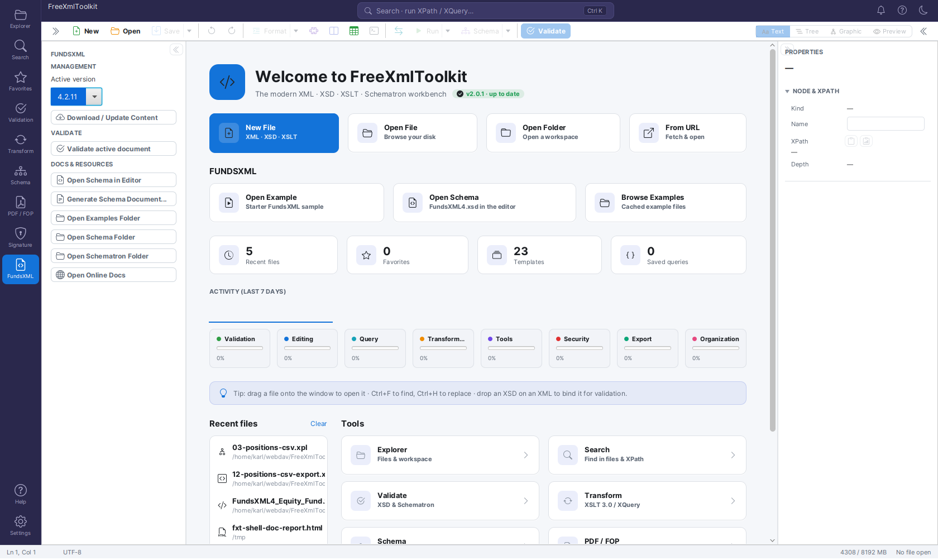Click the console terminal toolbar icon

374,31
